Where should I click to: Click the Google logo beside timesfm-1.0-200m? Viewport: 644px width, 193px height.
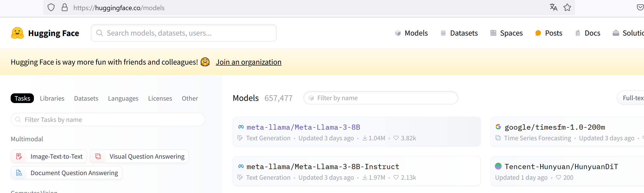point(498,127)
